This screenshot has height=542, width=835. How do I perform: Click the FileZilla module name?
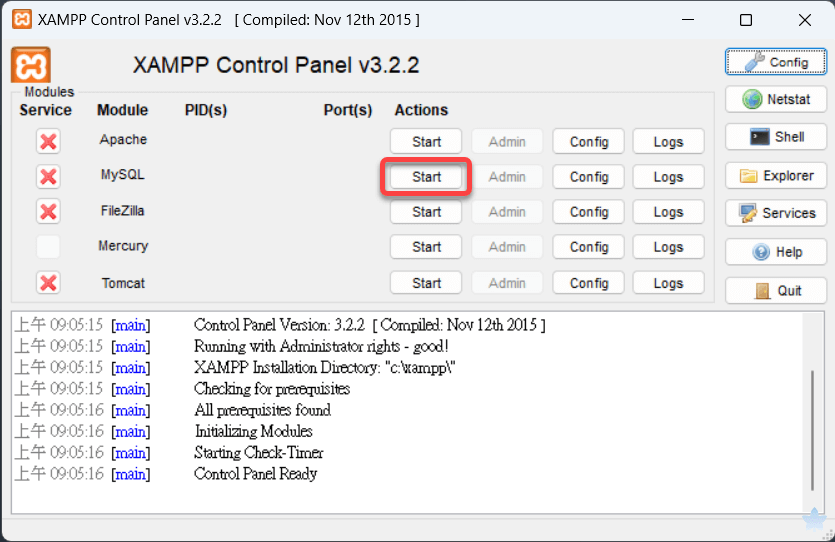click(x=122, y=211)
